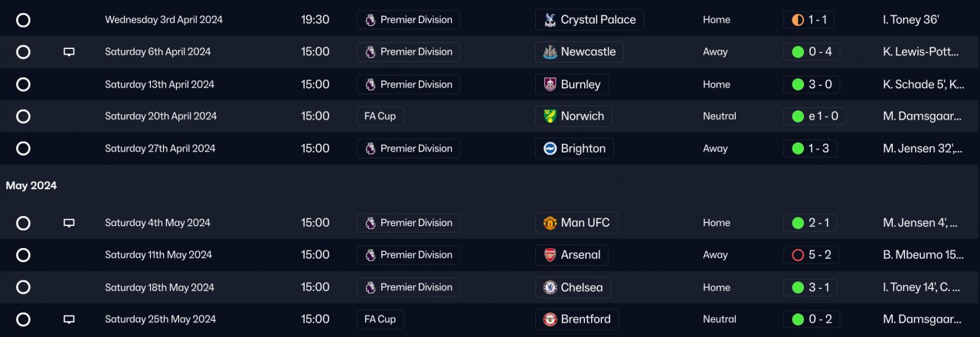Image resolution: width=980 pixels, height=337 pixels.
Task: Click the Burnley club crest icon
Action: [x=549, y=84]
